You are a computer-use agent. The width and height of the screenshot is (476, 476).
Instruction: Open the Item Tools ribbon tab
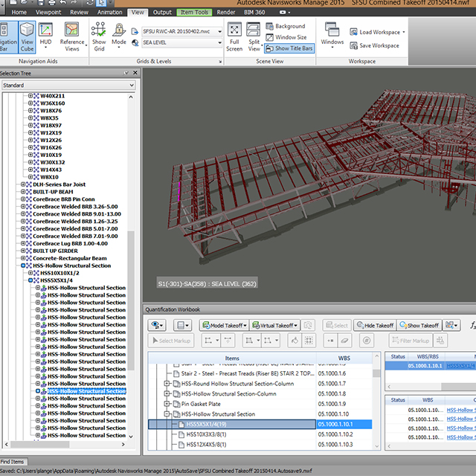point(194,13)
